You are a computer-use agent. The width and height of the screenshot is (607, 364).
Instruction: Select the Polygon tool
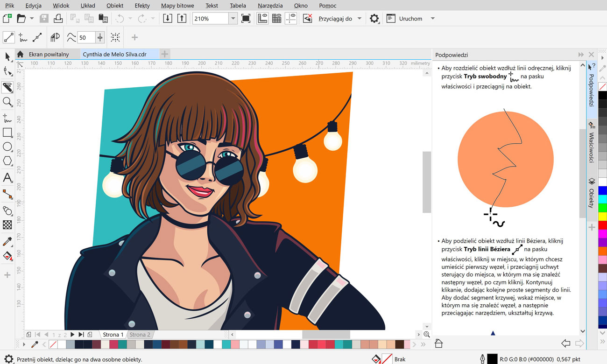(x=7, y=161)
